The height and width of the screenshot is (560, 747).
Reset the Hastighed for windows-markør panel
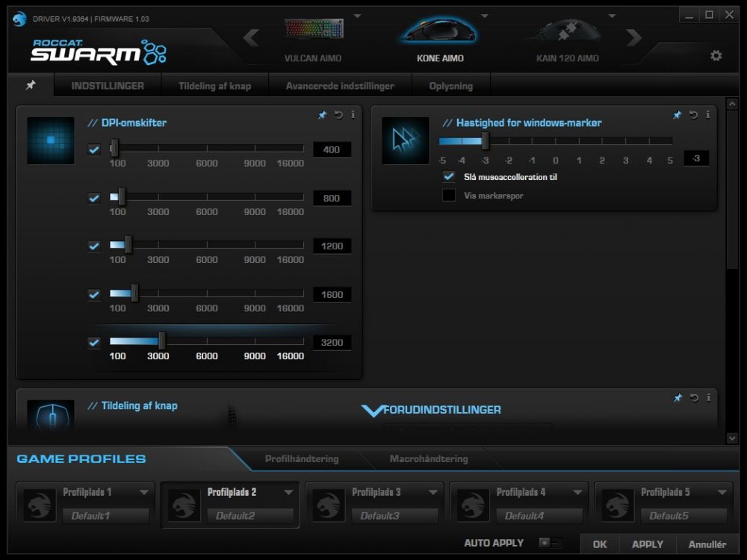point(693,115)
